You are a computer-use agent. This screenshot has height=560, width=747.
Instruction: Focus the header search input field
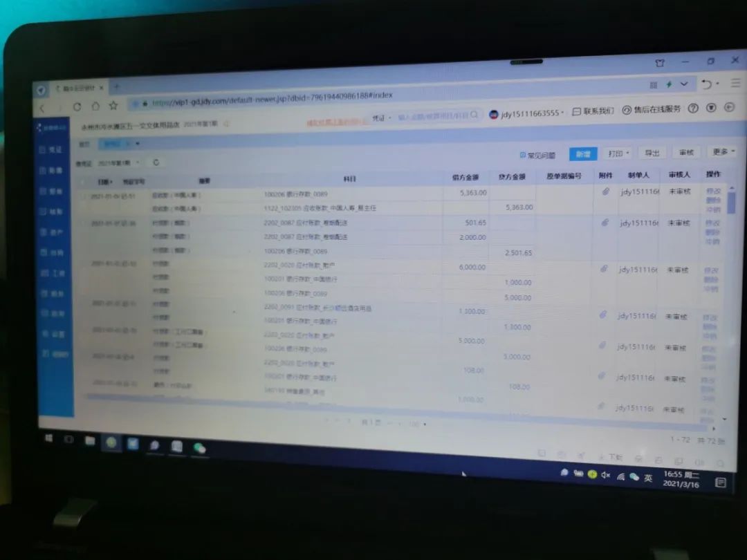pyautogui.click(x=433, y=116)
